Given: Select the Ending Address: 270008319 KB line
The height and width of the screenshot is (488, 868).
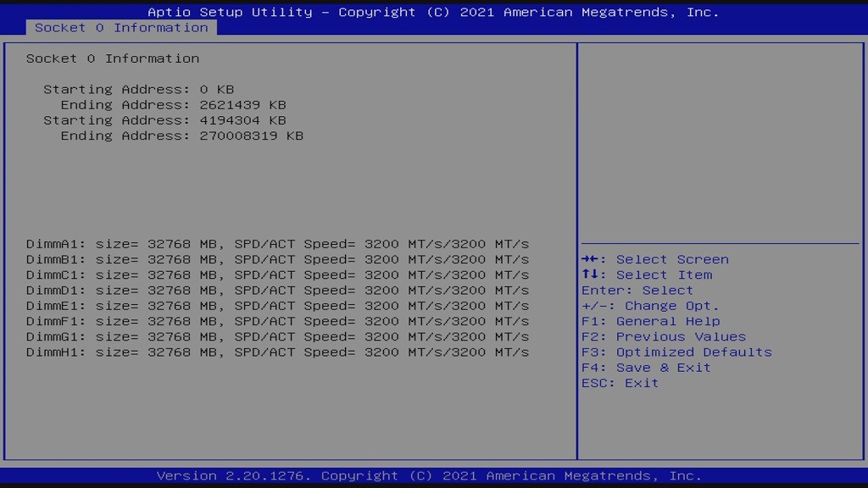Looking at the screenshot, I should point(182,136).
